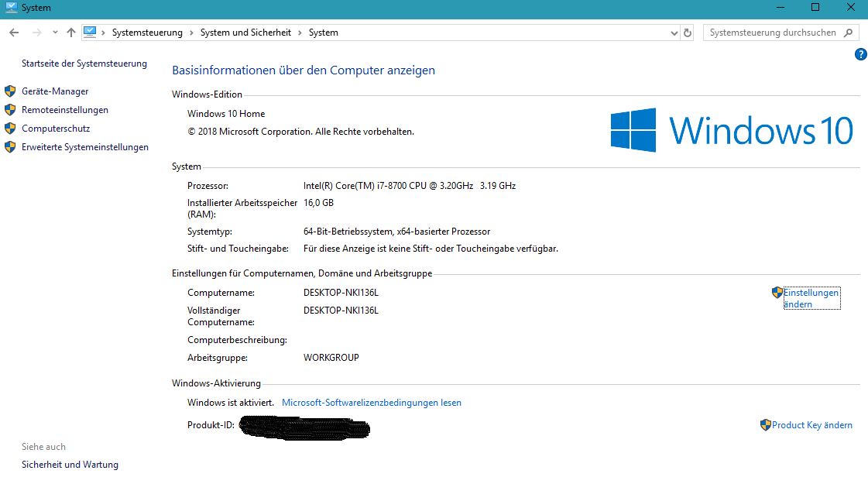
Task: Go back with the back arrow
Action: (14, 33)
